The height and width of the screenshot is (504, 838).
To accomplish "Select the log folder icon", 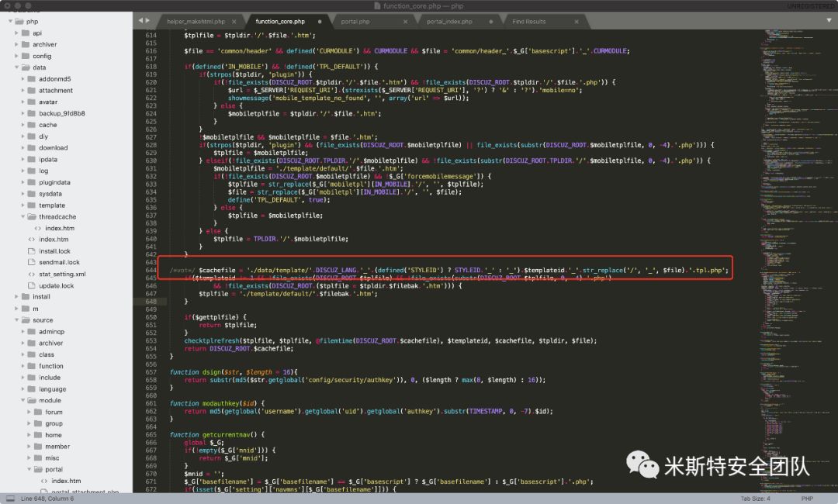I will click(32, 171).
